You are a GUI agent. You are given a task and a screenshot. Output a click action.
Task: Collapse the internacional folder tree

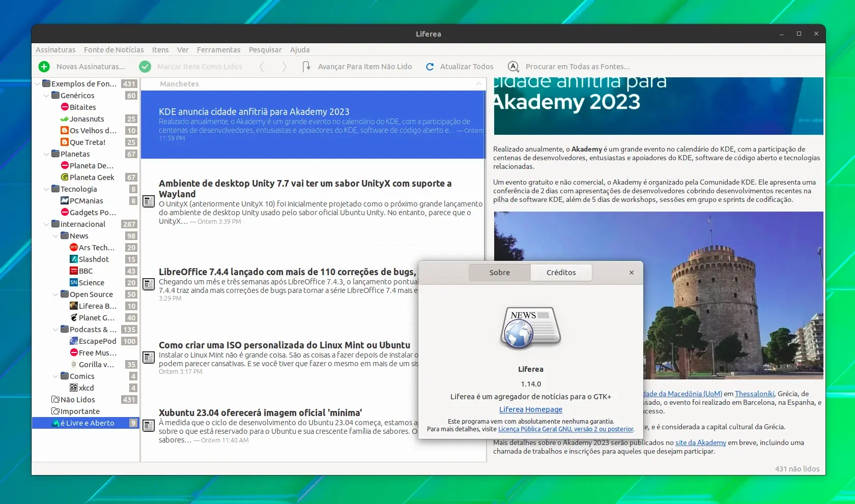click(47, 224)
